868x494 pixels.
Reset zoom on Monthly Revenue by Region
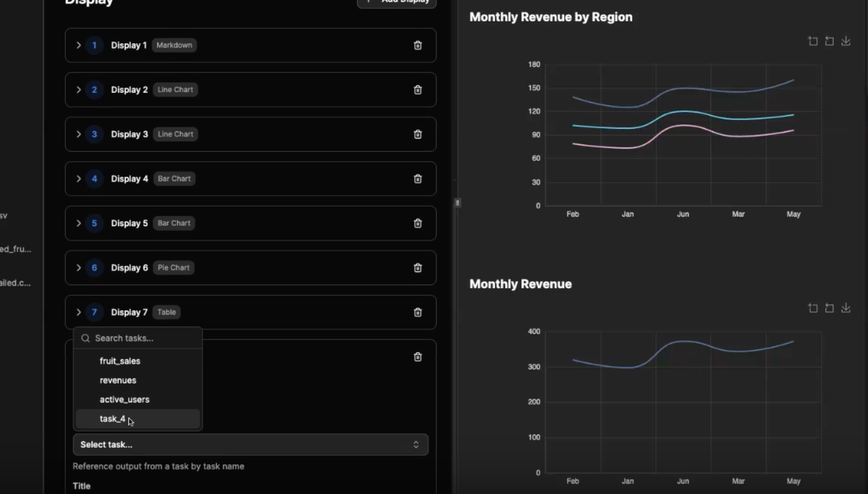(x=829, y=41)
